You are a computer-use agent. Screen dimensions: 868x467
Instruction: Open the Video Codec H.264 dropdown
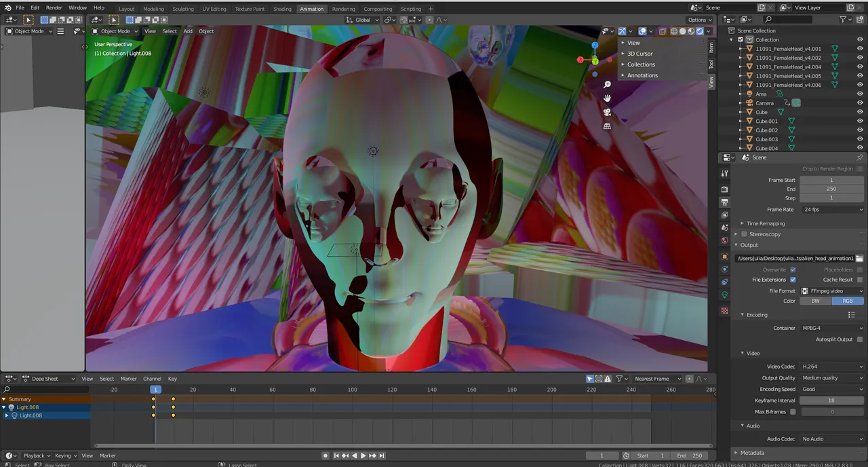(832, 367)
